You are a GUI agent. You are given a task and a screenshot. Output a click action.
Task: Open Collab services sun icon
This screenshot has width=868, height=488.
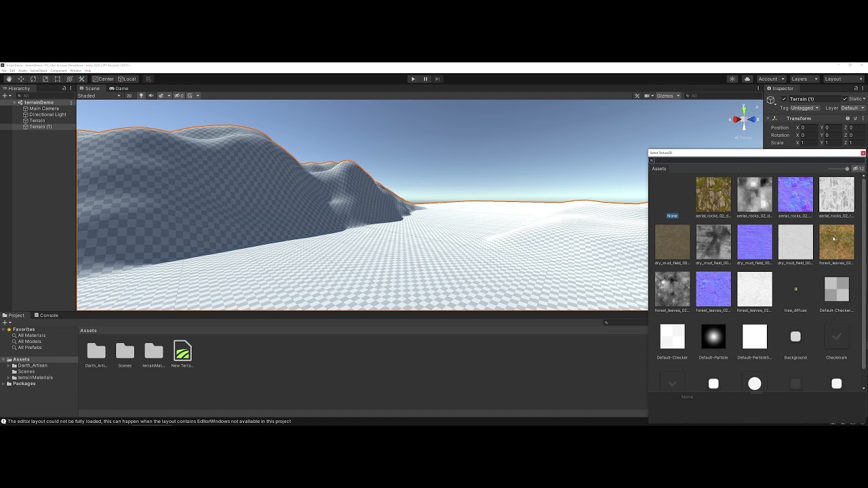click(732, 79)
